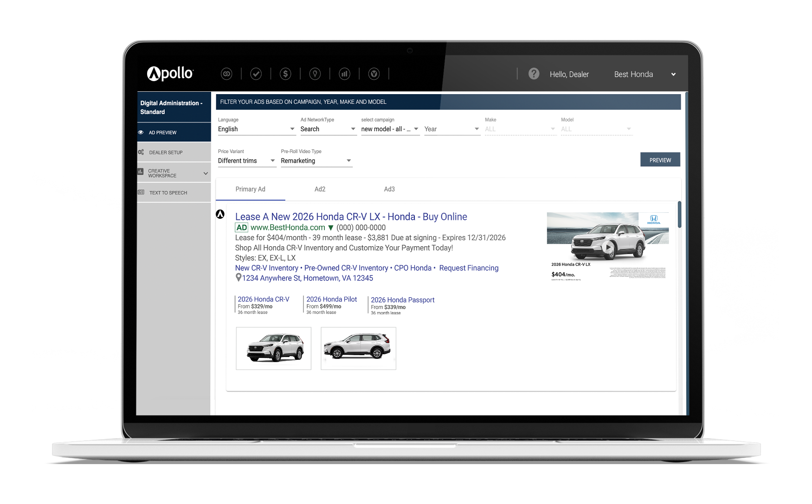Screen dimensions: 812x504
Task: Open Dealer Setup from the sidebar
Action: pyautogui.click(x=166, y=153)
